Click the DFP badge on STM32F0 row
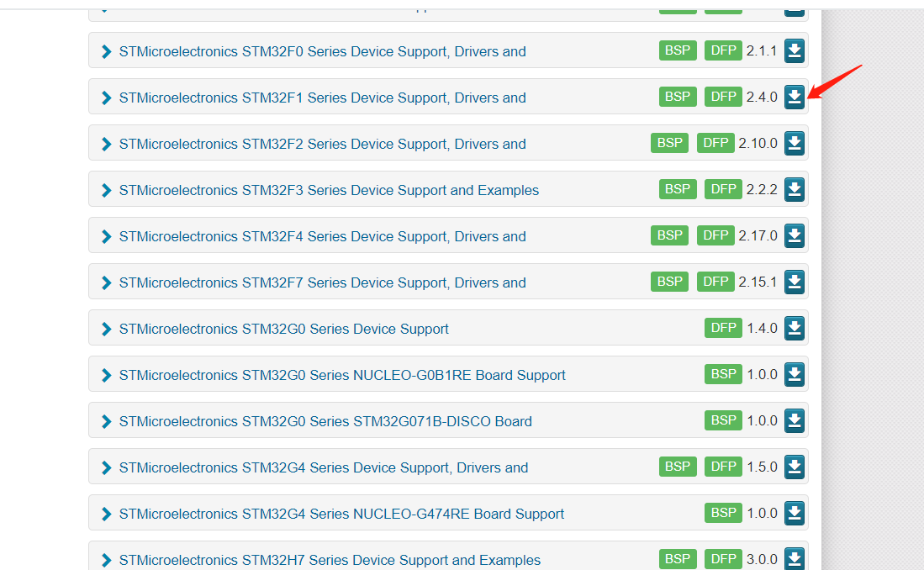 click(x=723, y=50)
